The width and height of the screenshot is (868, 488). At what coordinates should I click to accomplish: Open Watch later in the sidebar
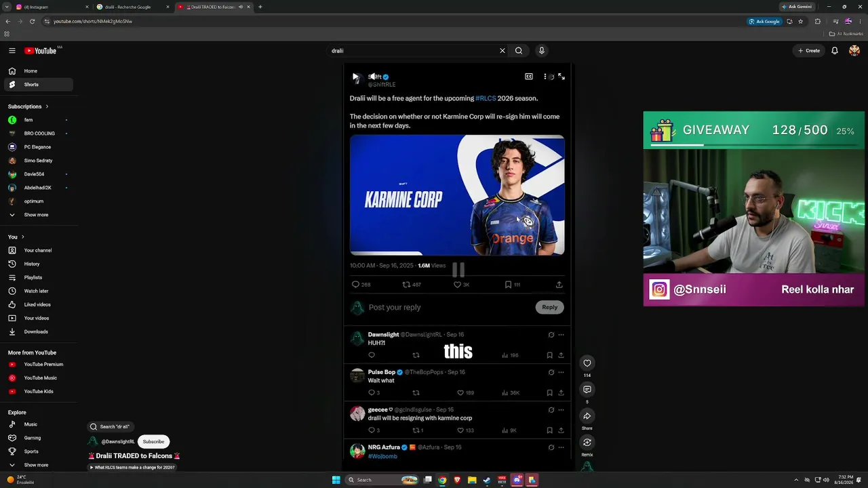[x=38, y=291]
